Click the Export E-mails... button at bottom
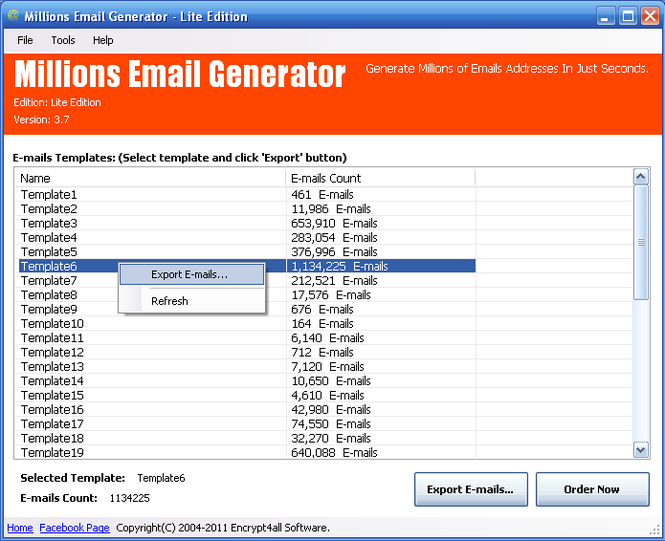 coord(471,489)
